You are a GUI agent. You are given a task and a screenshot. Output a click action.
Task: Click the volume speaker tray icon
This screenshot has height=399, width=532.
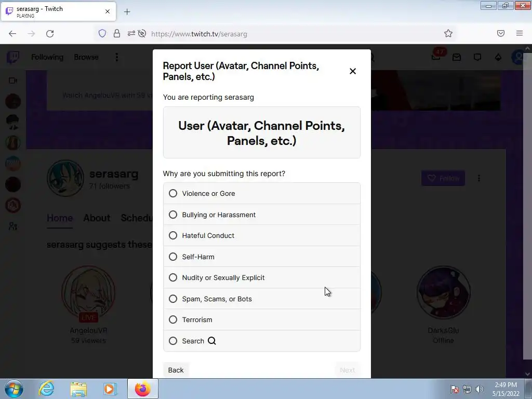click(479, 389)
